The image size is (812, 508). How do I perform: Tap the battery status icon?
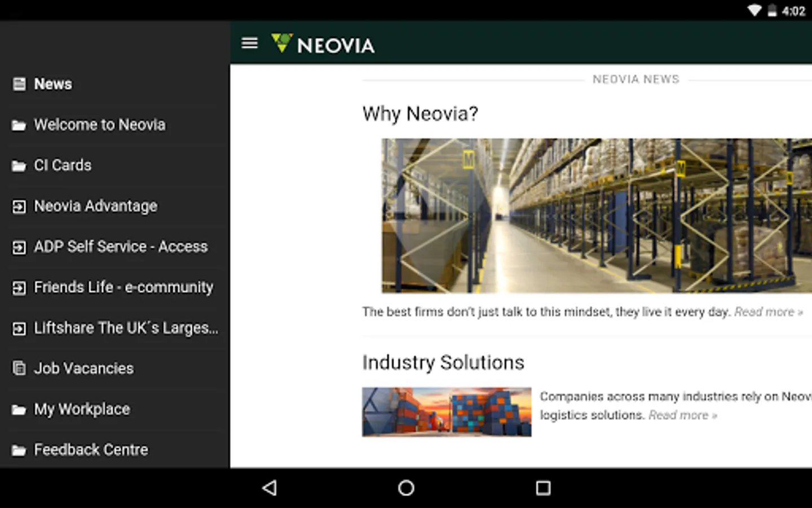772,11
